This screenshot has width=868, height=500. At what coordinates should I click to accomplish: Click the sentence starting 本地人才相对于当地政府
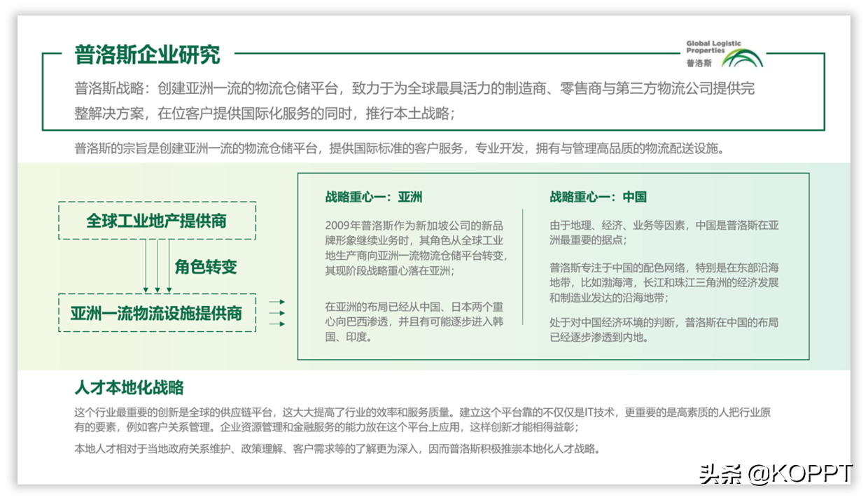[x=337, y=449]
